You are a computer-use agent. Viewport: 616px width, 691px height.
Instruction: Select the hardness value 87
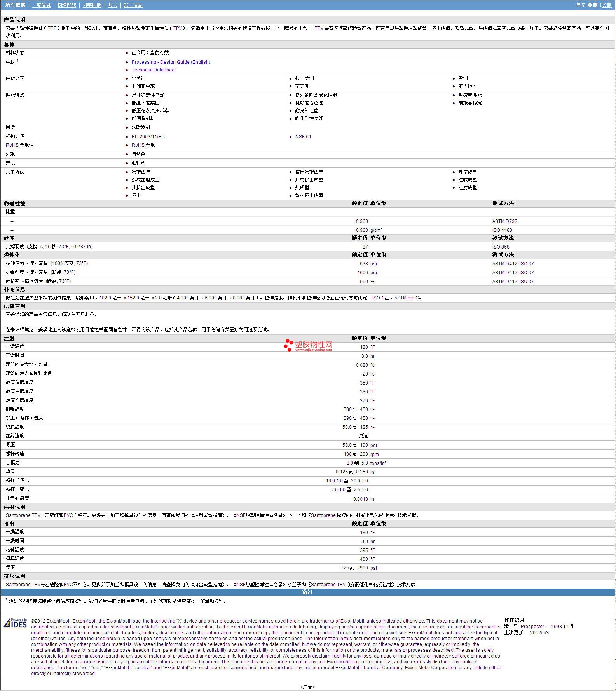point(365,247)
